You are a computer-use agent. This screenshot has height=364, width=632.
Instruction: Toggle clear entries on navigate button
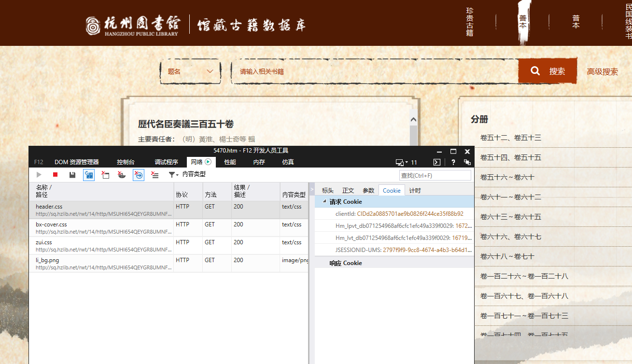pos(139,175)
